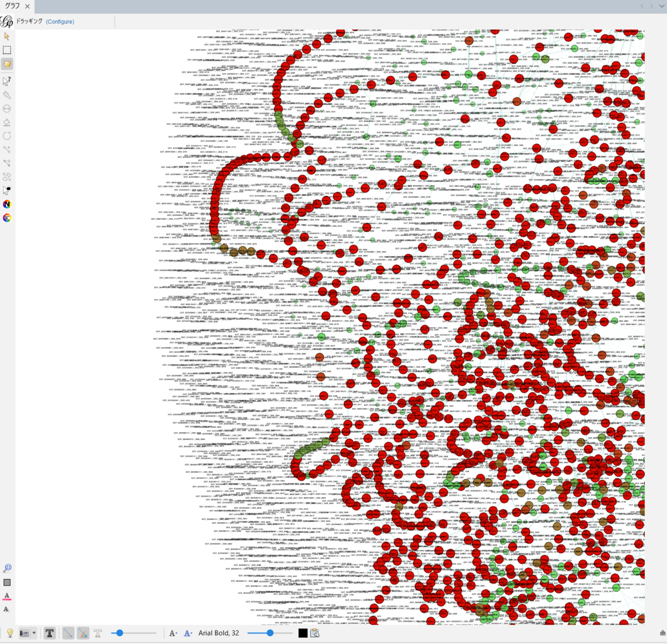Viewport: 667px width, 644px height.
Task: Center the graph using the magnifier icon
Action: 7,567
